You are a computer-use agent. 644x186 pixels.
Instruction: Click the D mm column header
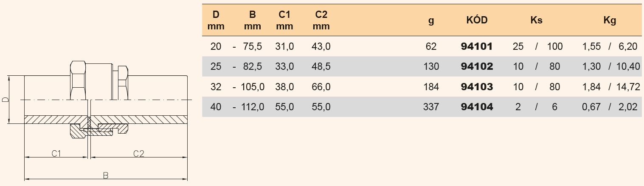pos(216,20)
